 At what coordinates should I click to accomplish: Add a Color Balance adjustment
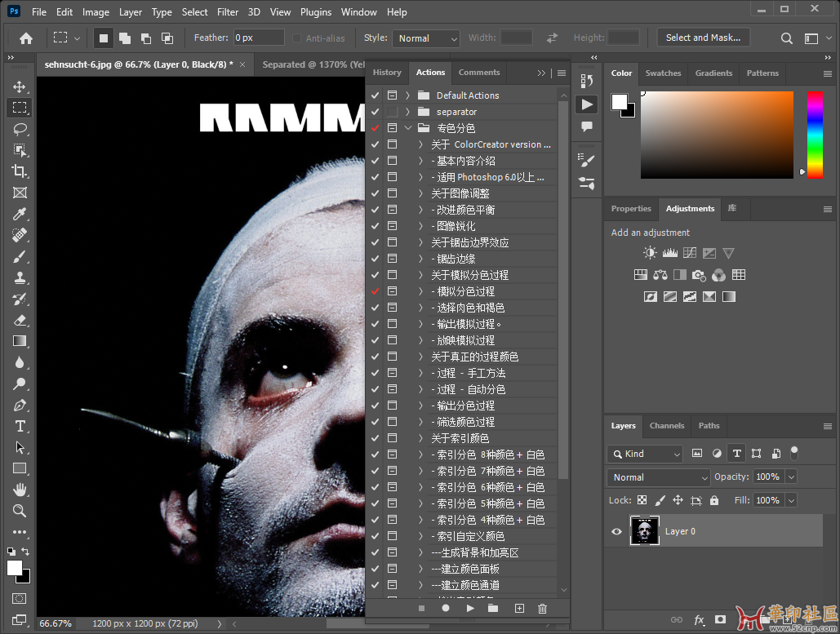click(660, 275)
